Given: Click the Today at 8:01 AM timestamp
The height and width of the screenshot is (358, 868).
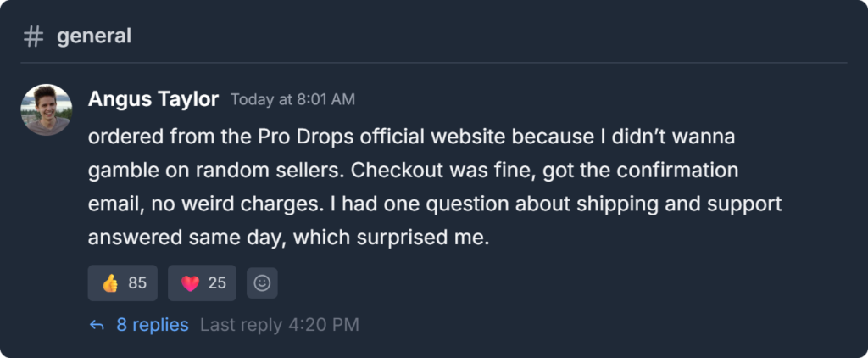Looking at the screenshot, I should click(292, 100).
